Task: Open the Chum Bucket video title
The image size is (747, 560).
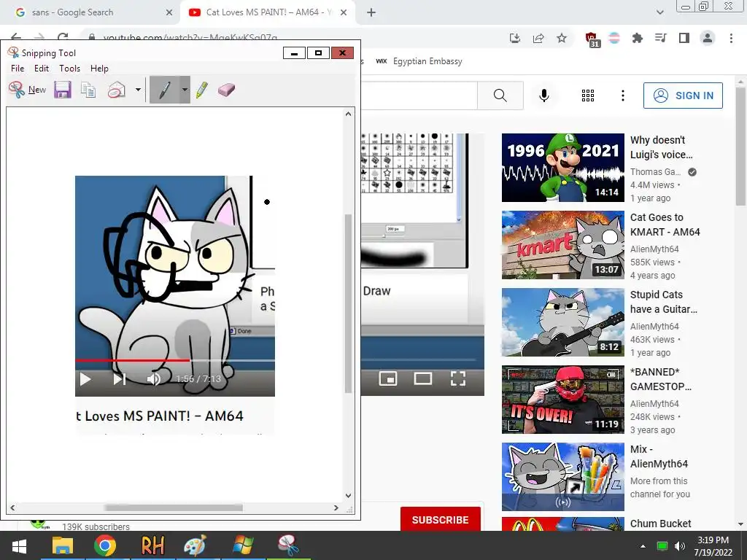Action: coord(660,524)
